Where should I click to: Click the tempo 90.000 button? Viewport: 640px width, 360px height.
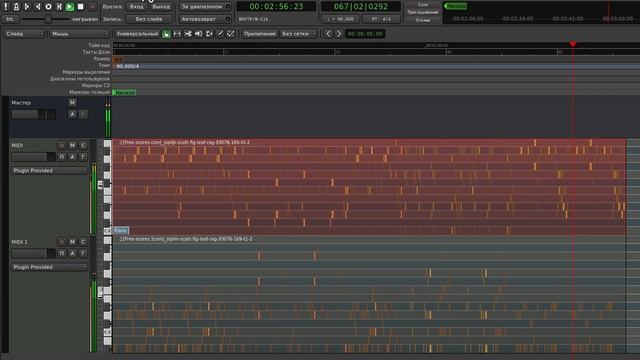[341, 19]
